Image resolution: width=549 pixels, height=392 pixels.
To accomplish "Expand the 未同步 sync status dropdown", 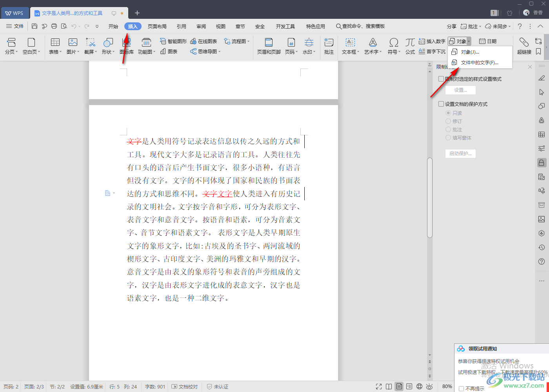I will tap(509, 26).
